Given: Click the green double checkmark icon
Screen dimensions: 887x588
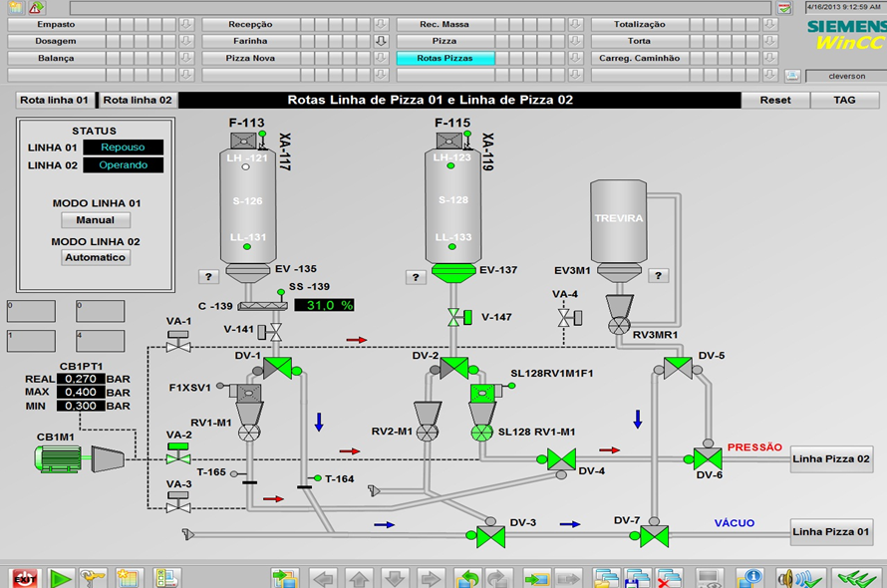Looking at the screenshot, I should (856, 578).
